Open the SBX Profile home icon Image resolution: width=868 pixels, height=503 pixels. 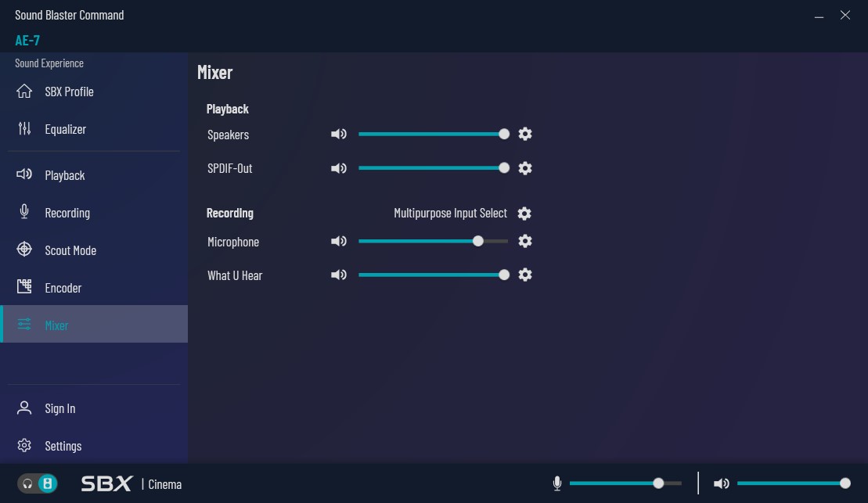point(23,91)
